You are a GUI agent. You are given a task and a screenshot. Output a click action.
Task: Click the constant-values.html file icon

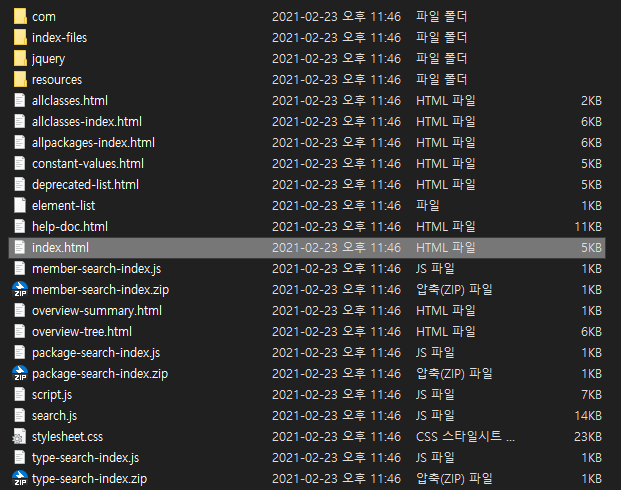coord(20,164)
